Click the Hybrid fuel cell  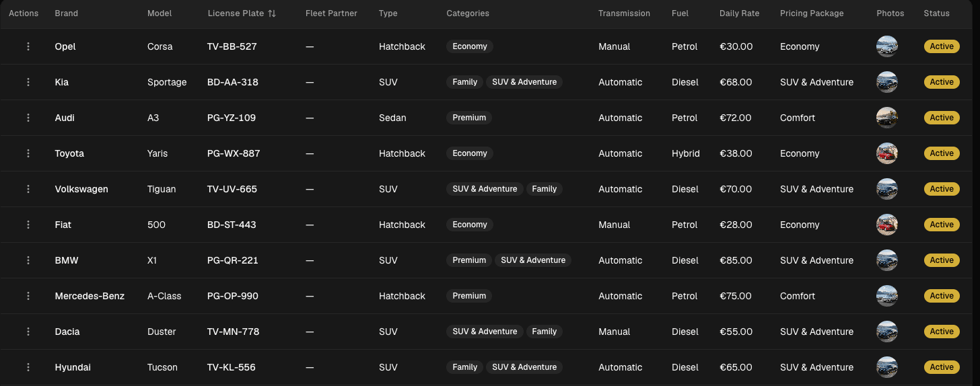click(x=686, y=153)
